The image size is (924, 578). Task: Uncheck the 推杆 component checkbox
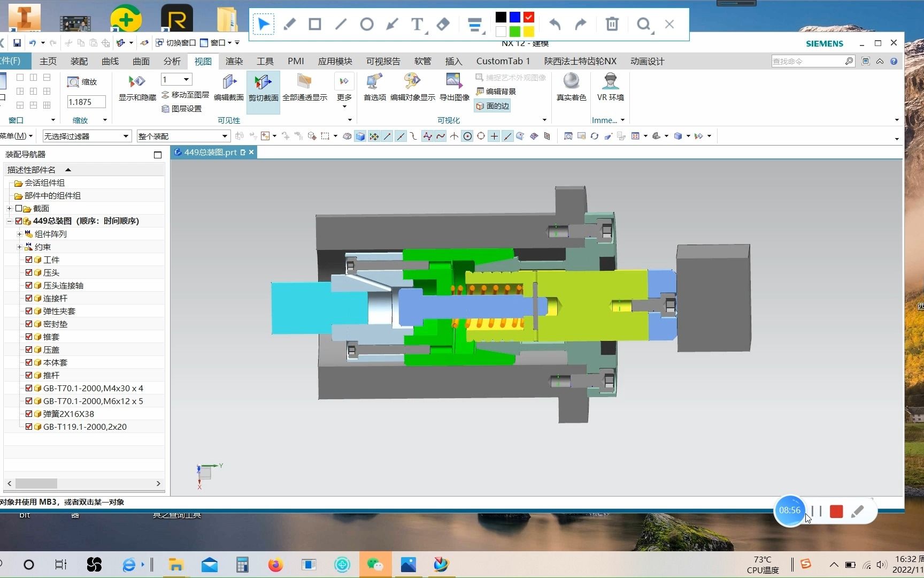29,375
